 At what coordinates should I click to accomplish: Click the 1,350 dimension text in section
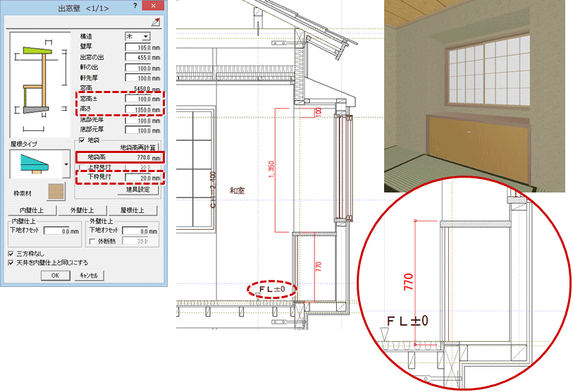click(x=271, y=169)
